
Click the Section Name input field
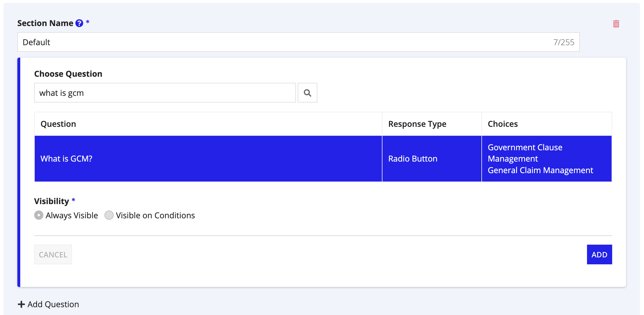[x=298, y=42]
